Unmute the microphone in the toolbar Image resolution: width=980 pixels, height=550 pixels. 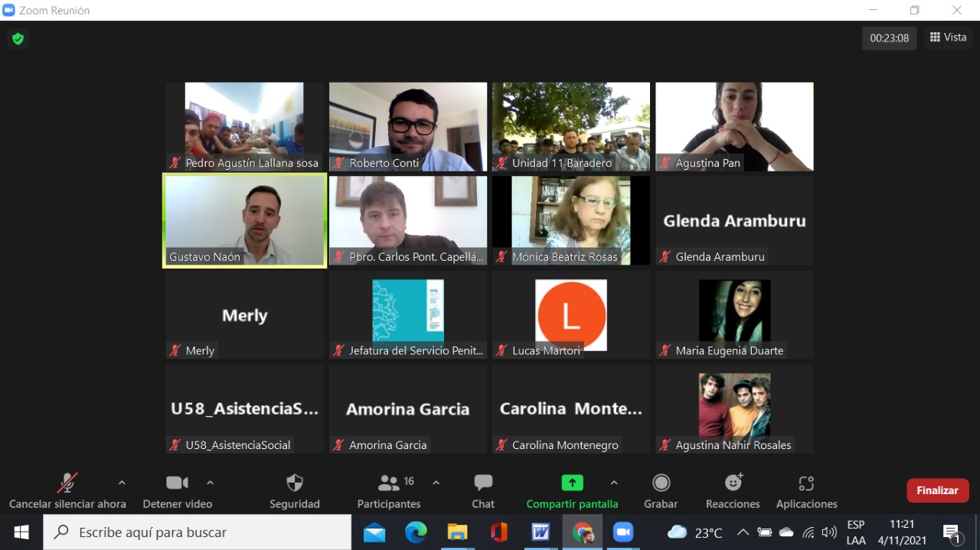67,490
